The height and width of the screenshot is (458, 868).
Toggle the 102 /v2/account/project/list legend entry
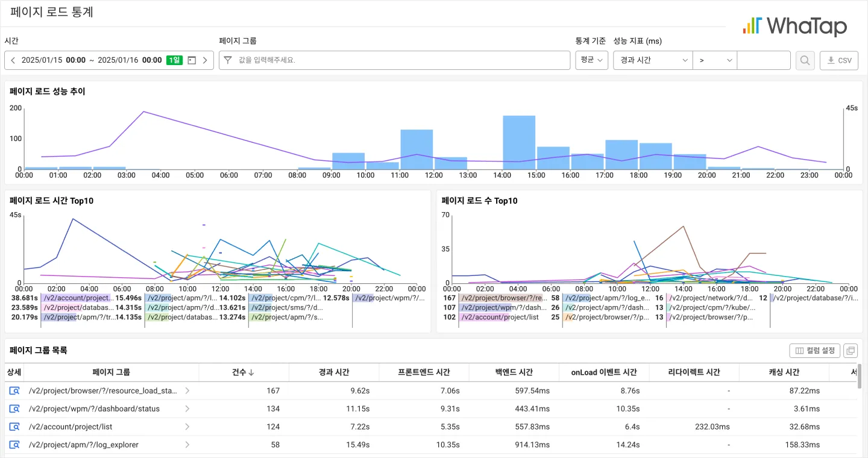[491, 317]
